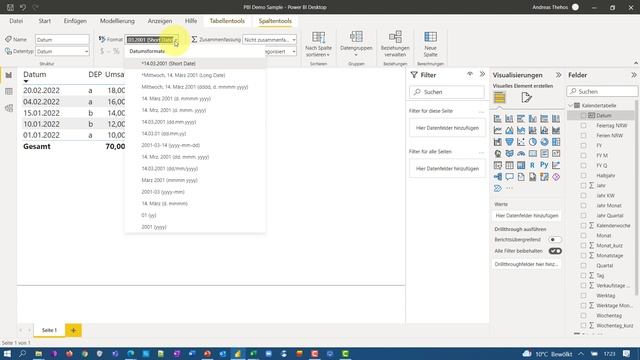Add a new page with plus button
This screenshot has height=360, width=640.
tap(73, 330)
